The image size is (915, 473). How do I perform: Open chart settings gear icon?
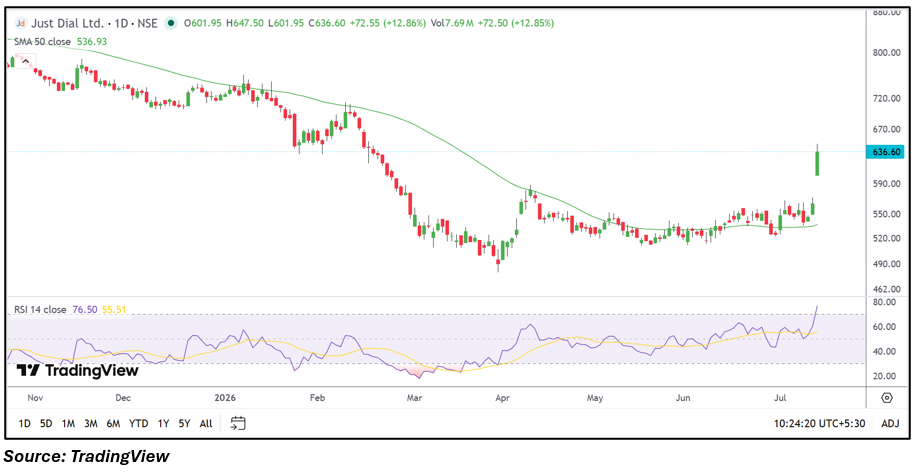click(x=887, y=398)
